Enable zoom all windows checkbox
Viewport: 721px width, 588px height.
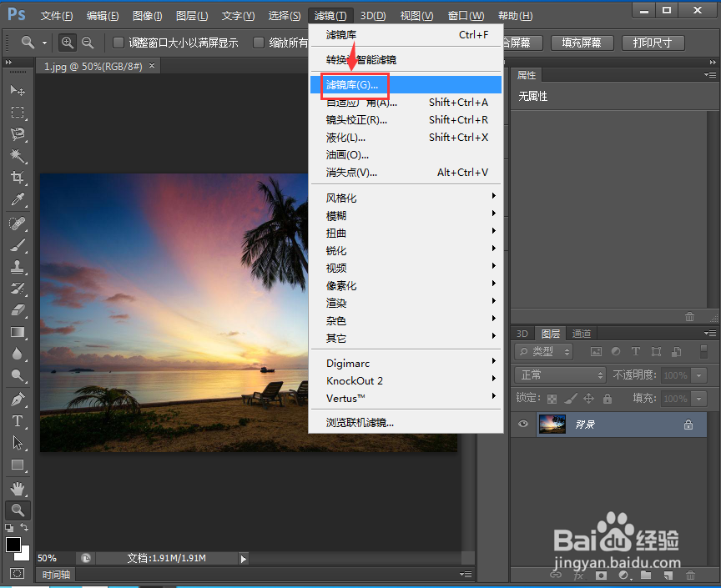click(259, 43)
